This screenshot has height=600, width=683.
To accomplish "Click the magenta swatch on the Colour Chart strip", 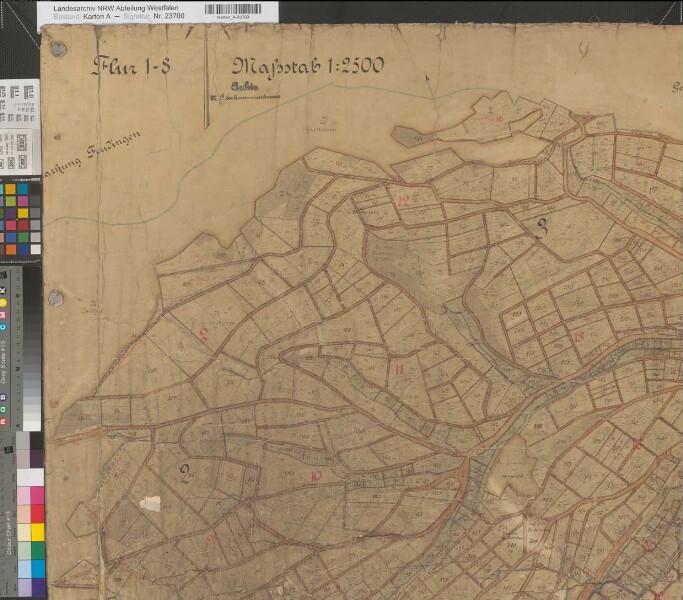I will coord(37,495).
